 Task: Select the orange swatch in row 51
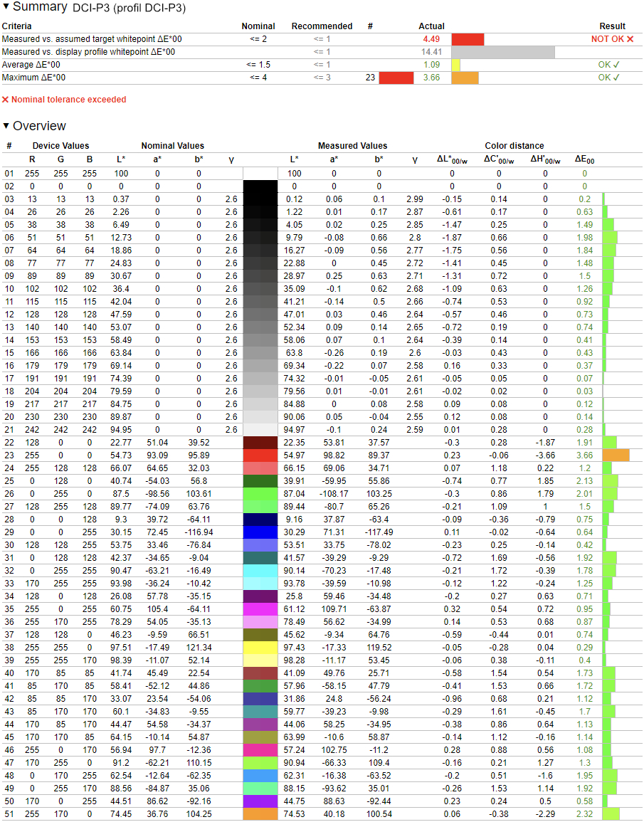tap(260, 814)
